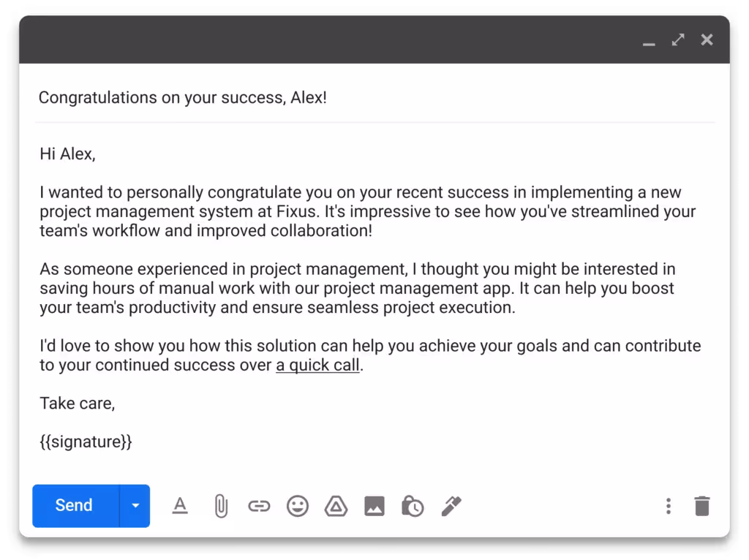
Task: Attach a file using the paperclip
Action: tap(220, 505)
